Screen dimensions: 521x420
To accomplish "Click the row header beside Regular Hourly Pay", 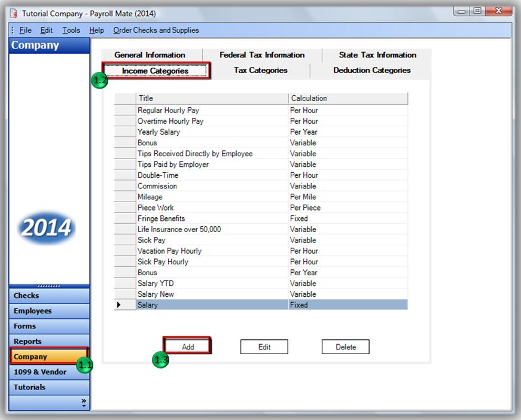I will (125, 110).
